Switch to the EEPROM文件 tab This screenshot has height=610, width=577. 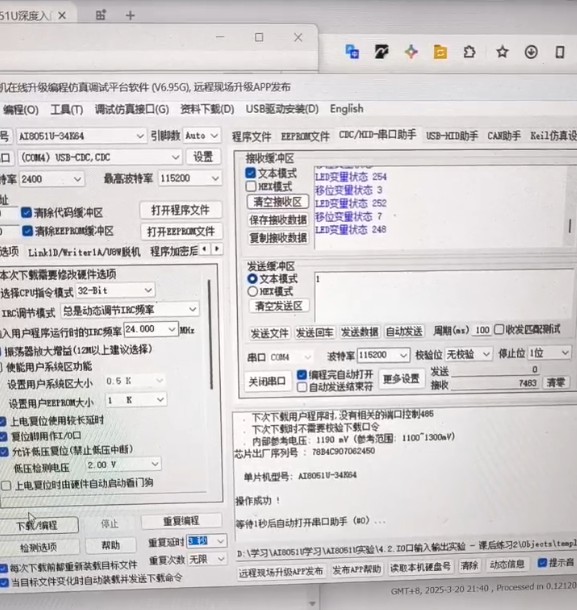tap(305, 136)
